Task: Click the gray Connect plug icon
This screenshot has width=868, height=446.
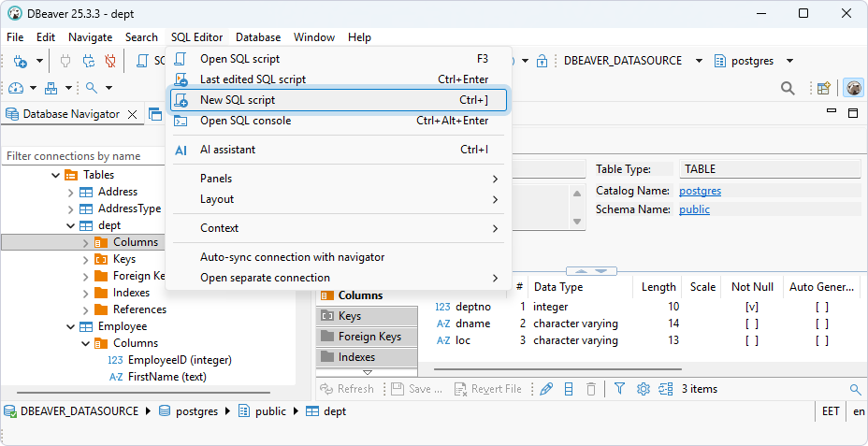Action: point(65,61)
